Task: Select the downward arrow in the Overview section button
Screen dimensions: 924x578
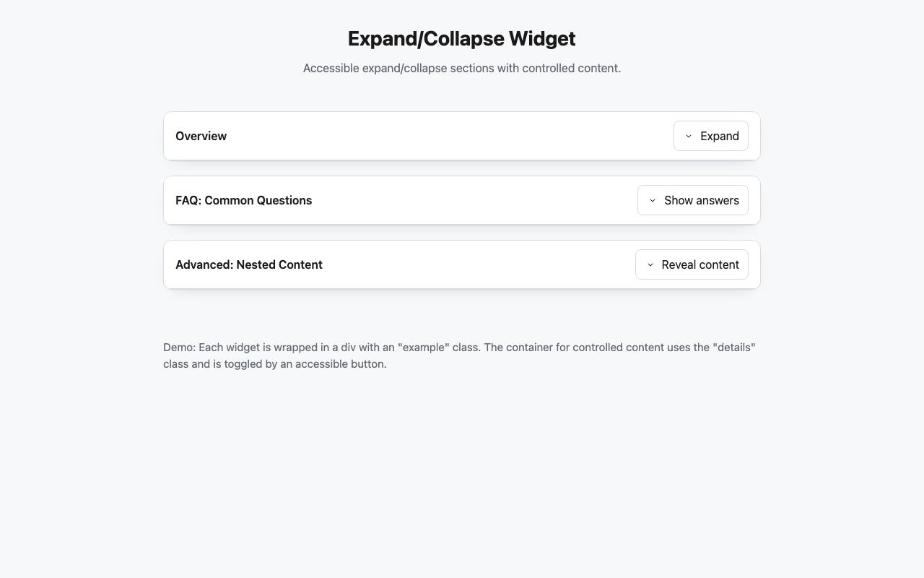Action: point(688,136)
